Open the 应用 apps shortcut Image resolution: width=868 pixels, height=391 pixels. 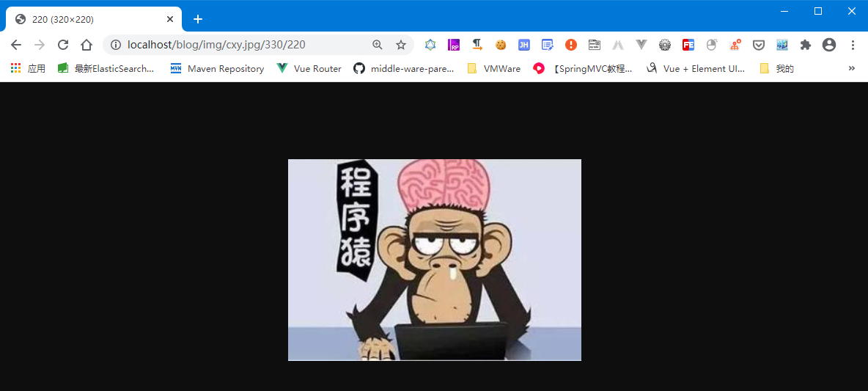(28, 69)
